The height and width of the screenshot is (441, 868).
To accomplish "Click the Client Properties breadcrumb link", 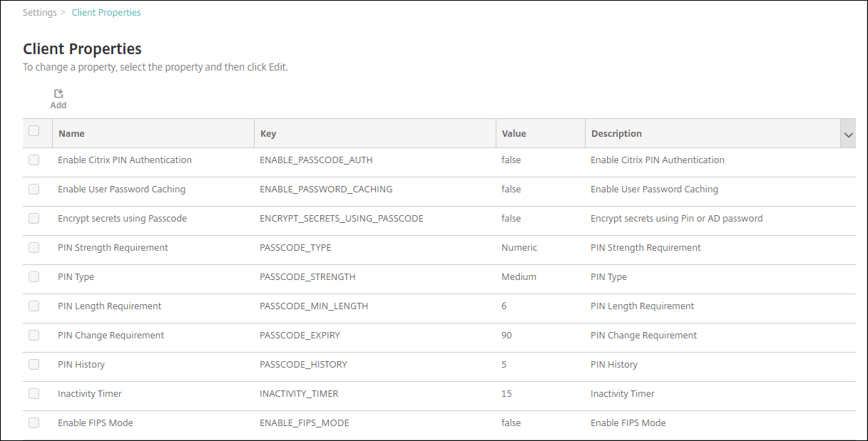I will pos(106,13).
